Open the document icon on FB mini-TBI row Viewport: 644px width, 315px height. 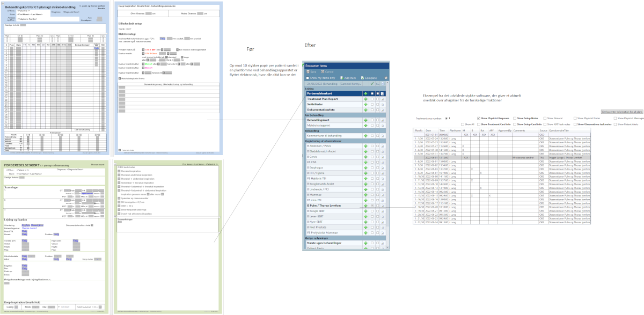(x=382, y=200)
